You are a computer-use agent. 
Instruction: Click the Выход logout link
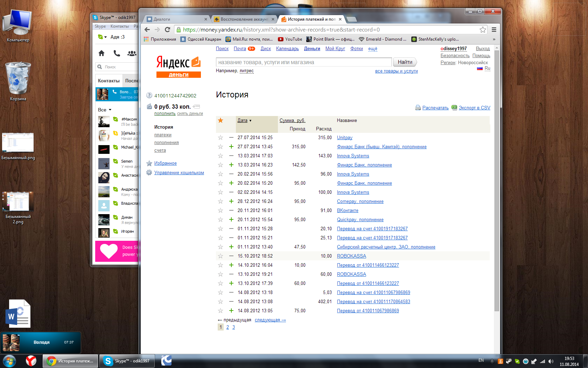[x=483, y=49]
